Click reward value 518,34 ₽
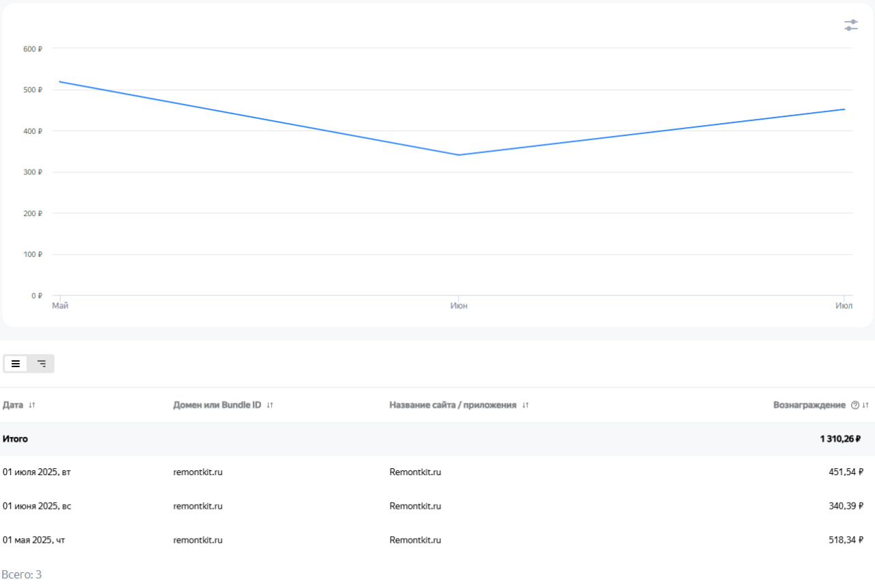Viewport: 875px width, 588px height. (846, 540)
